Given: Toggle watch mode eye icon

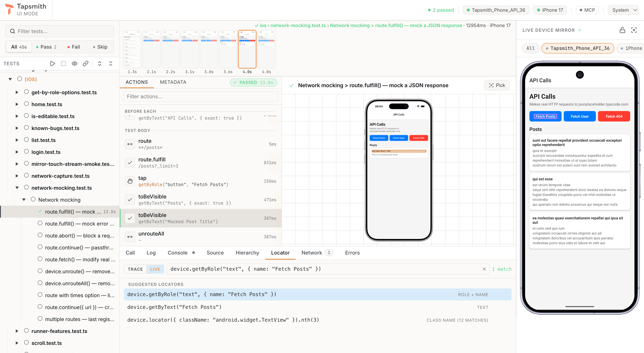Looking at the screenshot, I should (75, 64).
